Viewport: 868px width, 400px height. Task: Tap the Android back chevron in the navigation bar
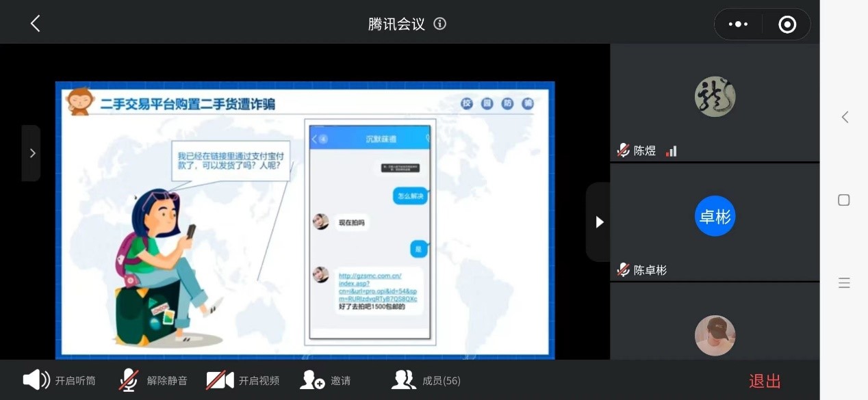844,117
